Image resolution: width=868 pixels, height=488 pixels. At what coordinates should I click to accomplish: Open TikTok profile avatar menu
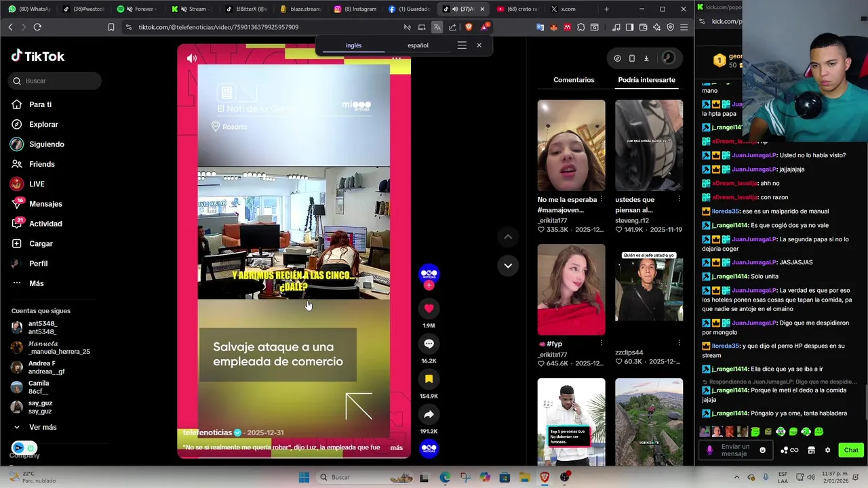[x=668, y=58]
